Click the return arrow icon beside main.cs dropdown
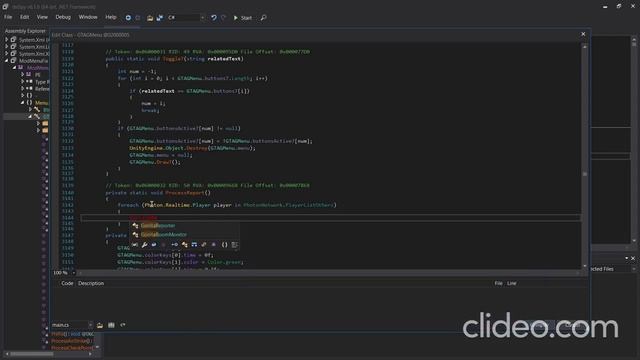 pos(122,325)
